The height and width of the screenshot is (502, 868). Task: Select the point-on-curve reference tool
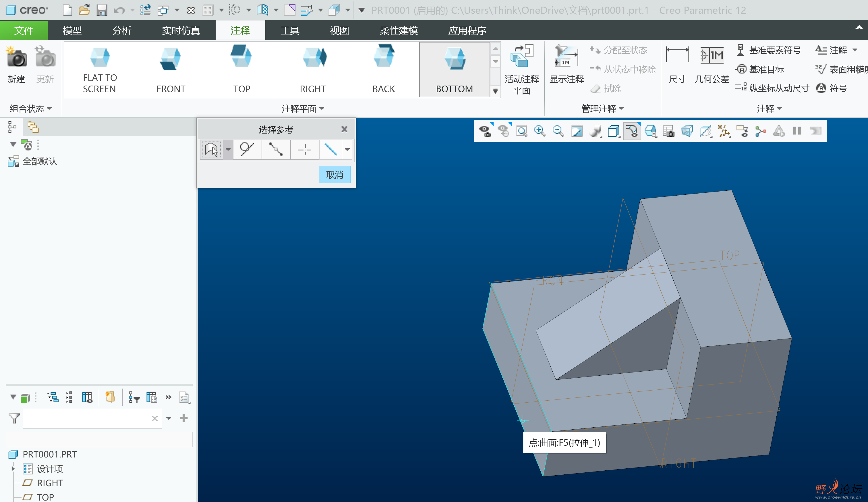(247, 150)
